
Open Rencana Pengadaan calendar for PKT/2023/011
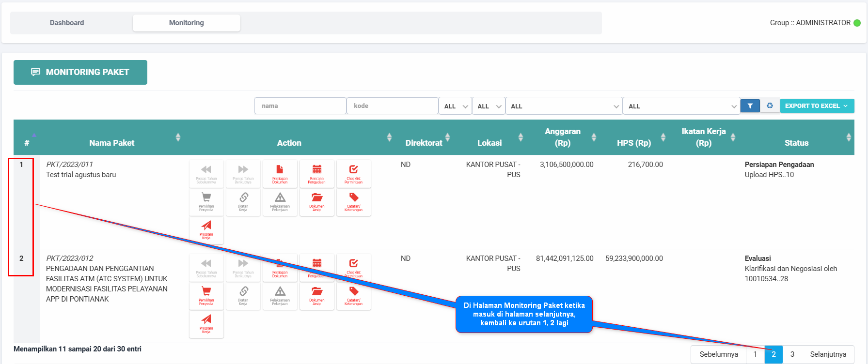click(x=316, y=174)
